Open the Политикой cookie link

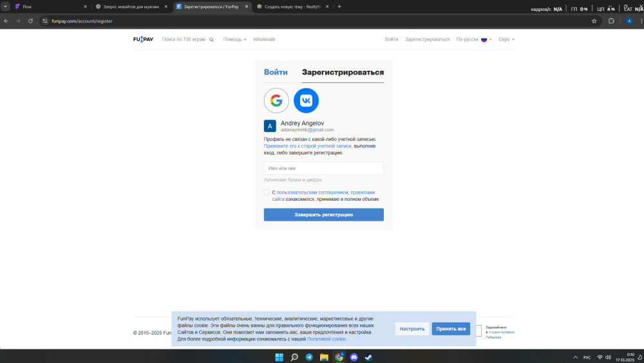point(327,339)
